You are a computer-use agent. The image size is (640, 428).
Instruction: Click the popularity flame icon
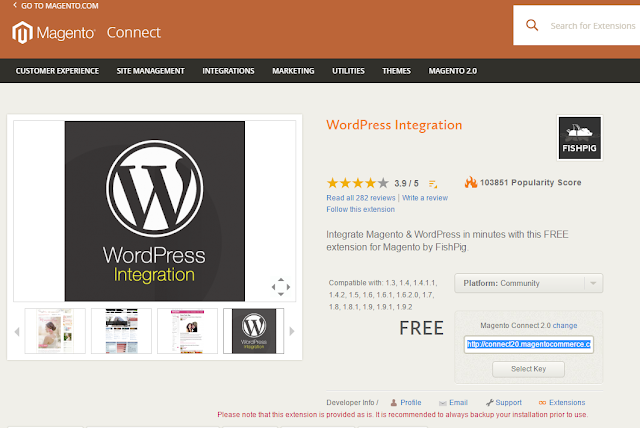pyautogui.click(x=471, y=182)
